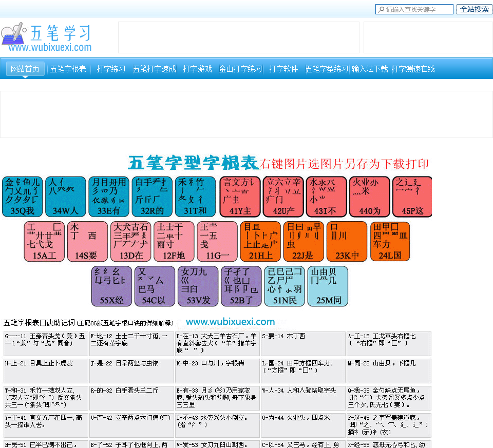Click the 43I不 red key tile
Image resolution: width=493 pixels, height=448 pixels.
(327, 197)
